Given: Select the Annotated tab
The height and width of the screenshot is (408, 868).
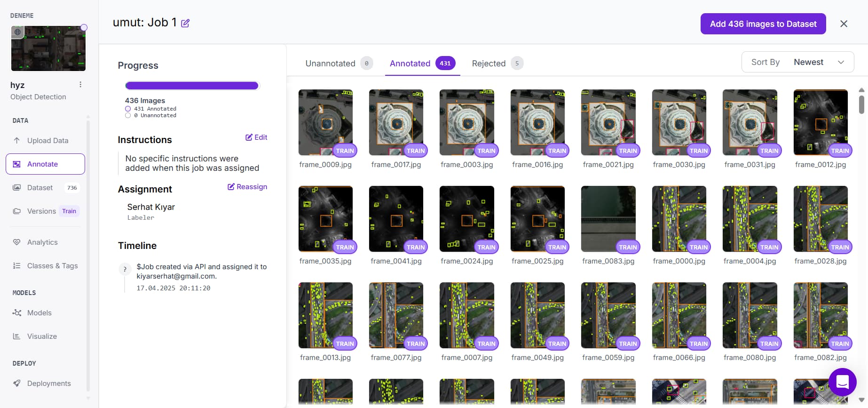Looking at the screenshot, I should [x=422, y=63].
